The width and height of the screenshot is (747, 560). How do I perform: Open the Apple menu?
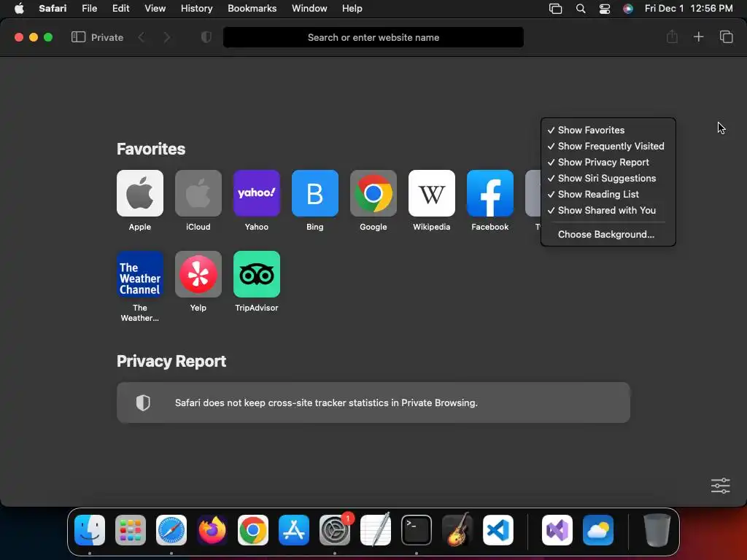pos(19,9)
